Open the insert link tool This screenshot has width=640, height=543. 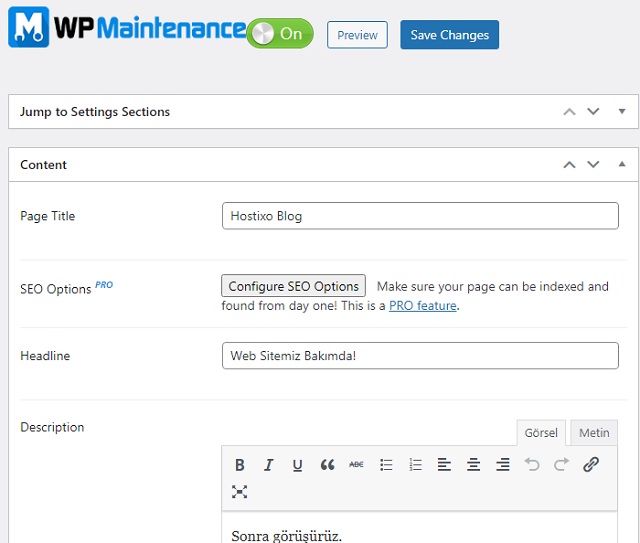coord(591,465)
